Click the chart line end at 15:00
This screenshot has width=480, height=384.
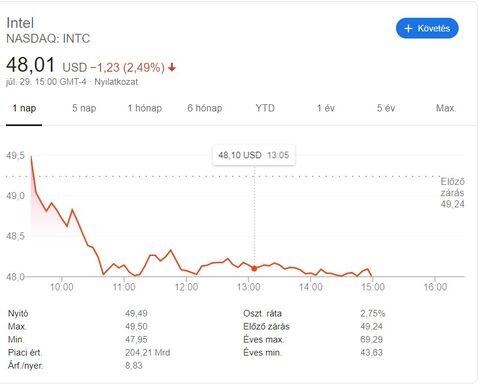click(x=372, y=276)
